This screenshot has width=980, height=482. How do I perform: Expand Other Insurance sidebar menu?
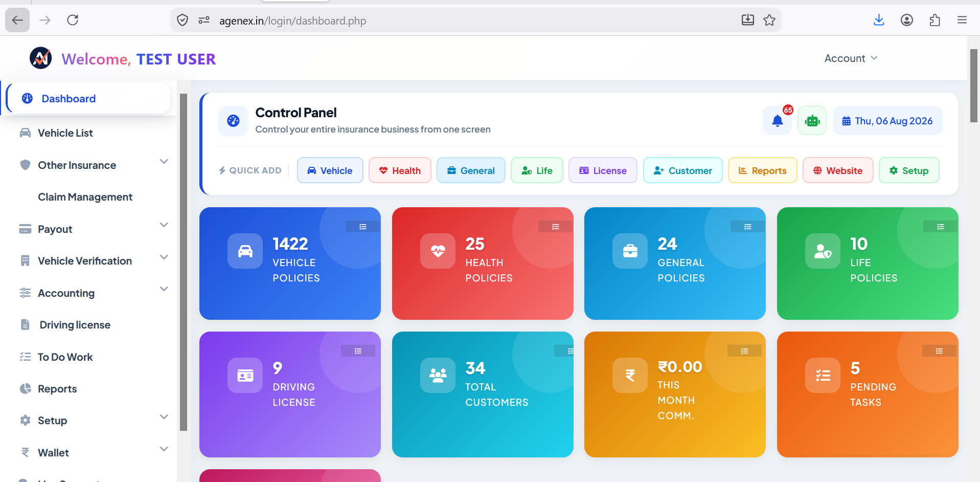pyautogui.click(x=164, y=162)
